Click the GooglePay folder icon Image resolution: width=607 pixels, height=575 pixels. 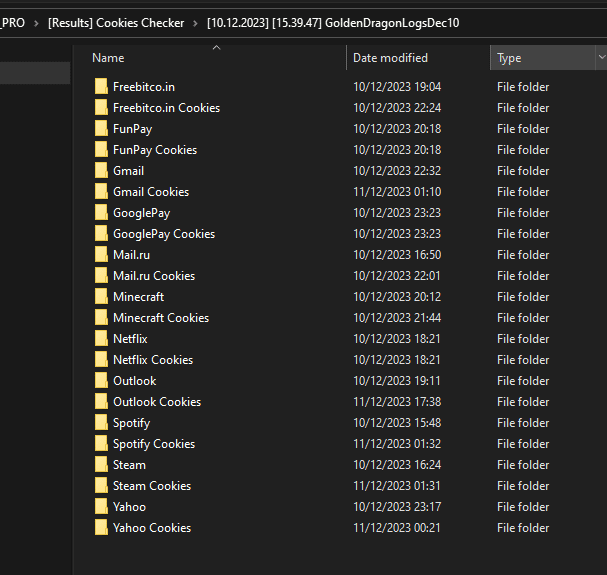point(101,213)
